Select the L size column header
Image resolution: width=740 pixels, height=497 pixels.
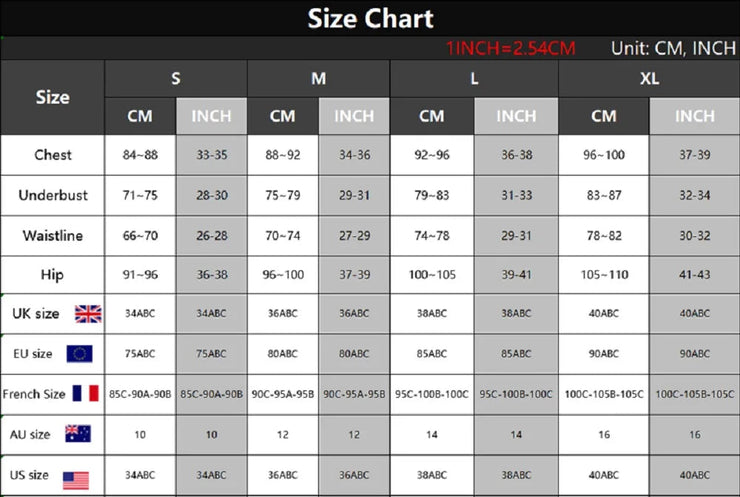[x=474, y=78]
